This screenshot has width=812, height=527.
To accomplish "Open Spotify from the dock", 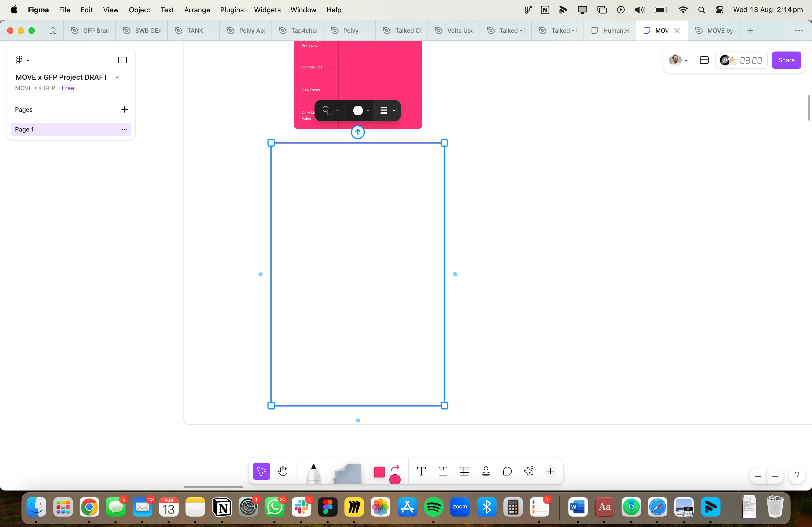I will (x=433, y=507).
